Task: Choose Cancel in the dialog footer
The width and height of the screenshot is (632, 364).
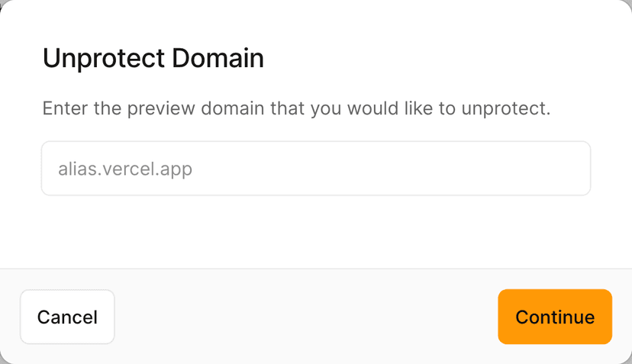Action: [x=67, y=317]
